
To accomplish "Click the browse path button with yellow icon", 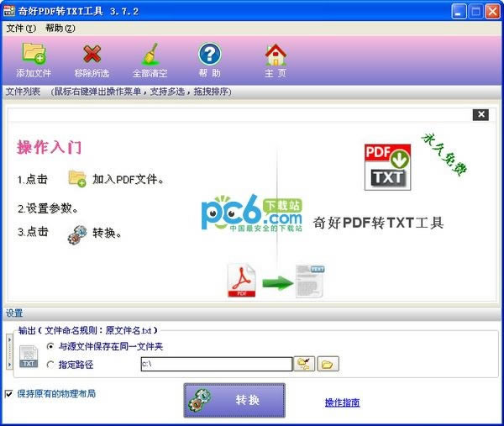I will click(304, 364).
